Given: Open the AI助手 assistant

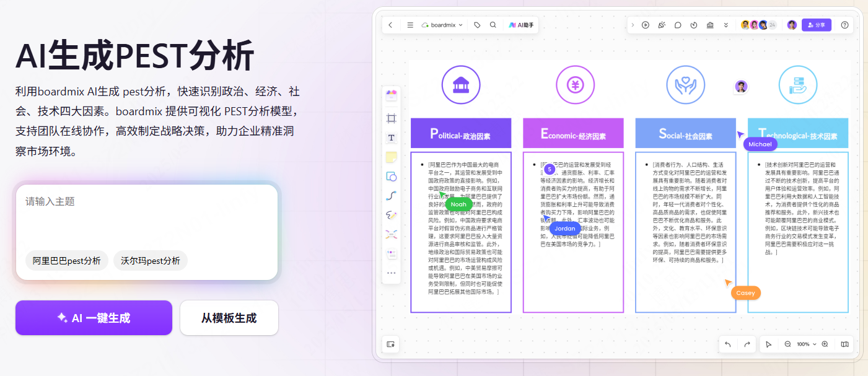Looking at the screenshot, I should click(521, 25).
